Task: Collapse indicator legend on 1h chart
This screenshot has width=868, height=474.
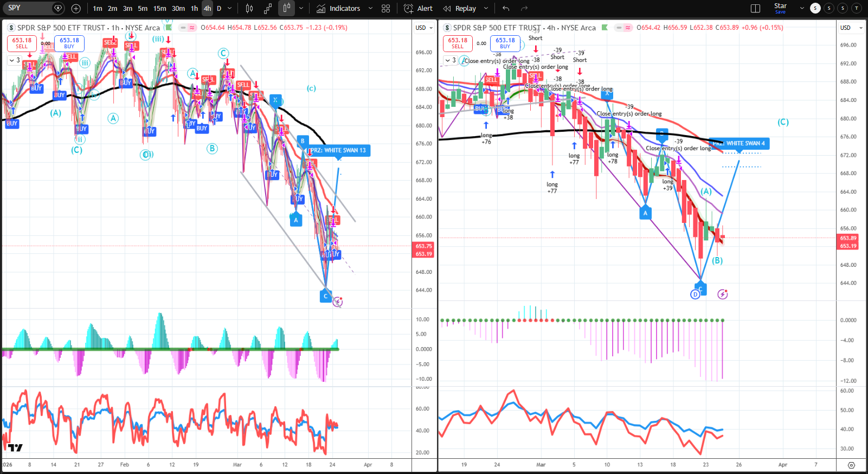Action: point(14,60)
